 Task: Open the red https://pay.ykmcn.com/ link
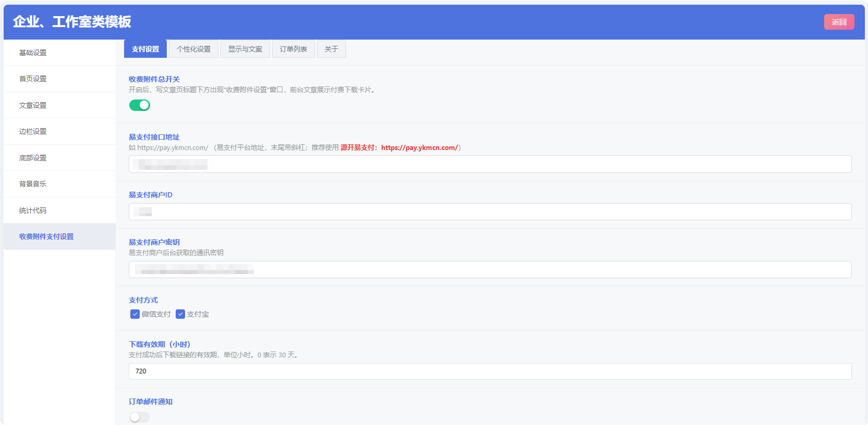[x=420, y=147]
